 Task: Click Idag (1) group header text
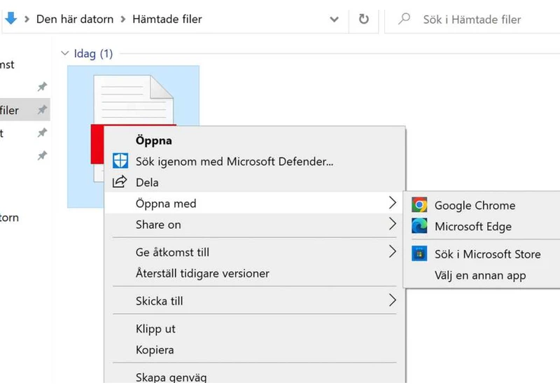coord(93,54)
